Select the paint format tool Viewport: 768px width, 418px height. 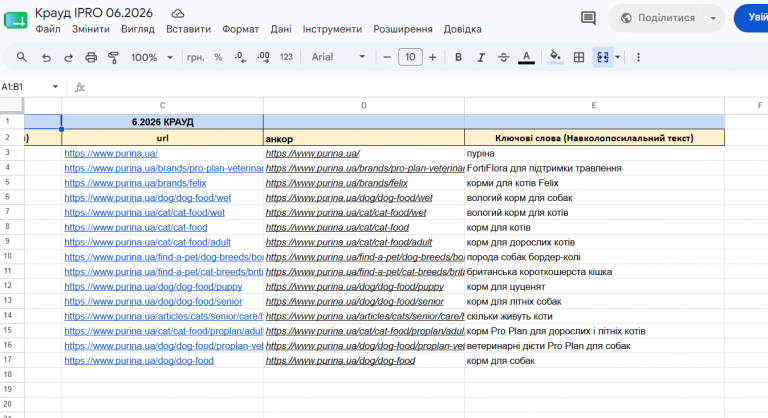[x=113, y=57]
